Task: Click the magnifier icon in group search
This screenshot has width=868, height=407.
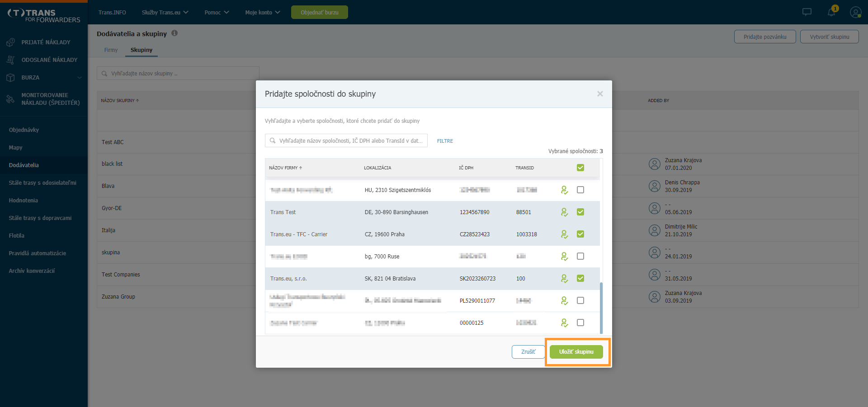Action: [x=104, y=74]
